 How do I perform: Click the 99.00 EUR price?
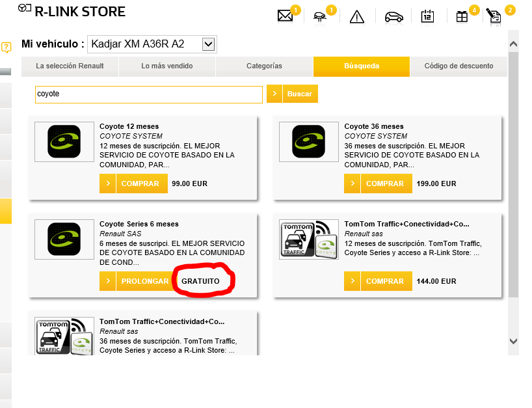189,184
